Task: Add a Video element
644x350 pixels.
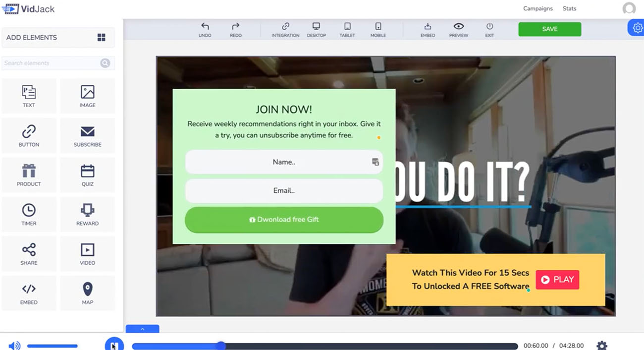Action: click(87, 254)
